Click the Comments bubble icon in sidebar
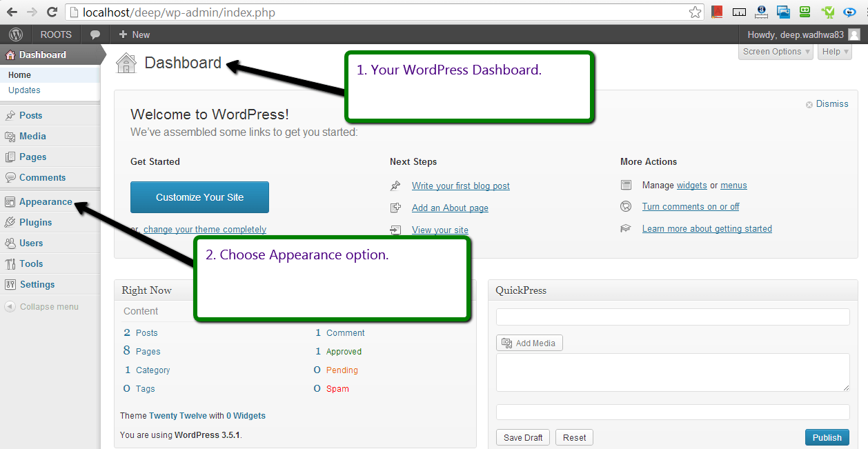Viewport: 868px width, 449px height. (10, 177)
